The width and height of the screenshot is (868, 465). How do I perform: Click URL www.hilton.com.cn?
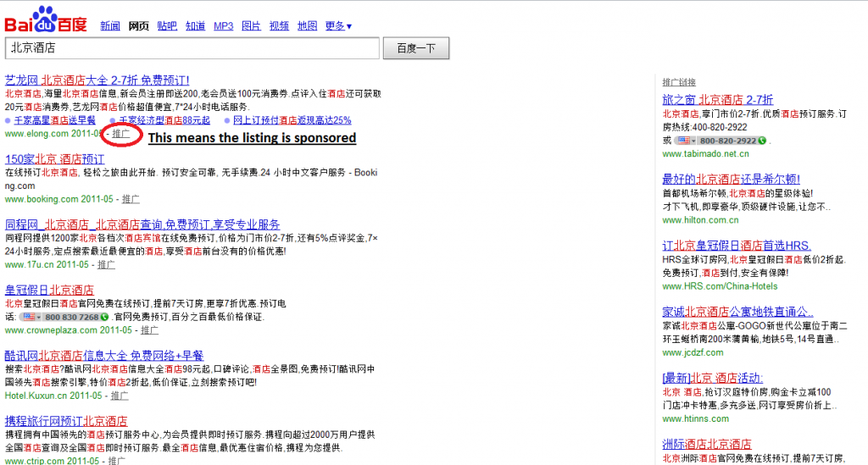tap(700, 219)
